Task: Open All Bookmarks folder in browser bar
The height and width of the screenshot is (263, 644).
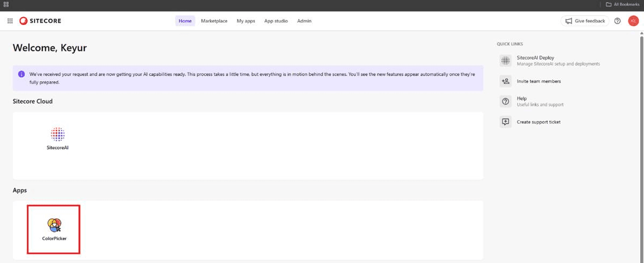Action: click(622, 4)
